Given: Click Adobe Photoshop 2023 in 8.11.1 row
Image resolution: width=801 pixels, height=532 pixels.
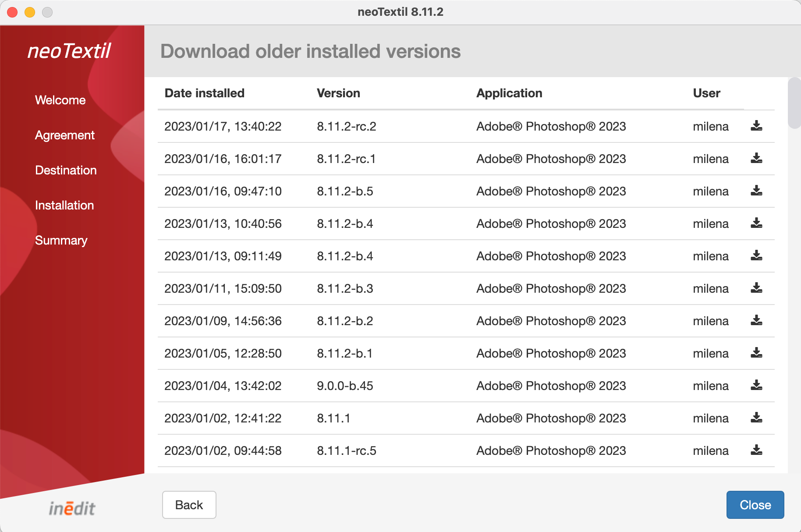Looking at the screenshot, I should pos(551,418).
